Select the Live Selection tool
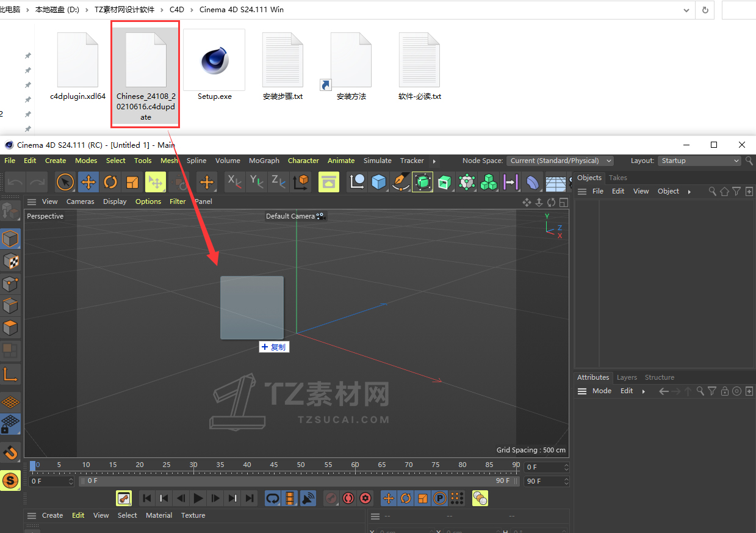The image size is (756, 533). coord(65,182)
